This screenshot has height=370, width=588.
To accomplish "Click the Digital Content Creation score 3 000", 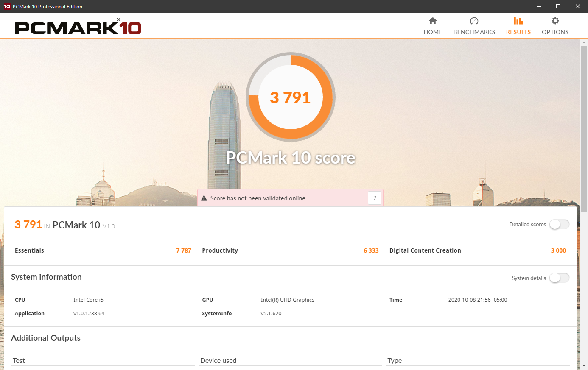I will click(558, 250).
